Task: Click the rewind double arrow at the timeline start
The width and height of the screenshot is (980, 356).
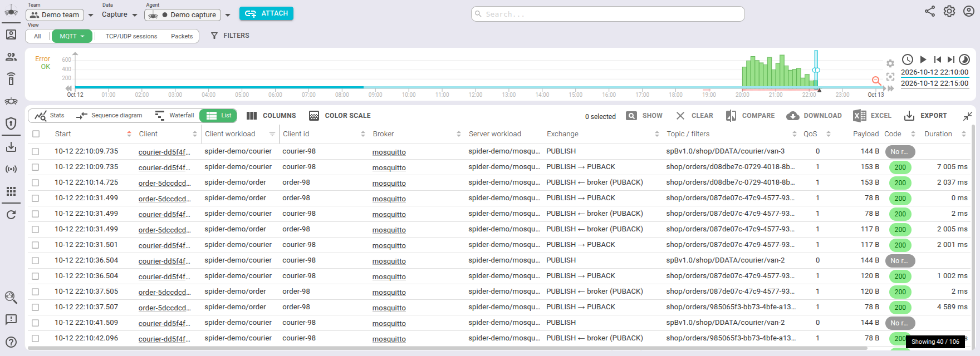Action: click(x=68, y=88)
